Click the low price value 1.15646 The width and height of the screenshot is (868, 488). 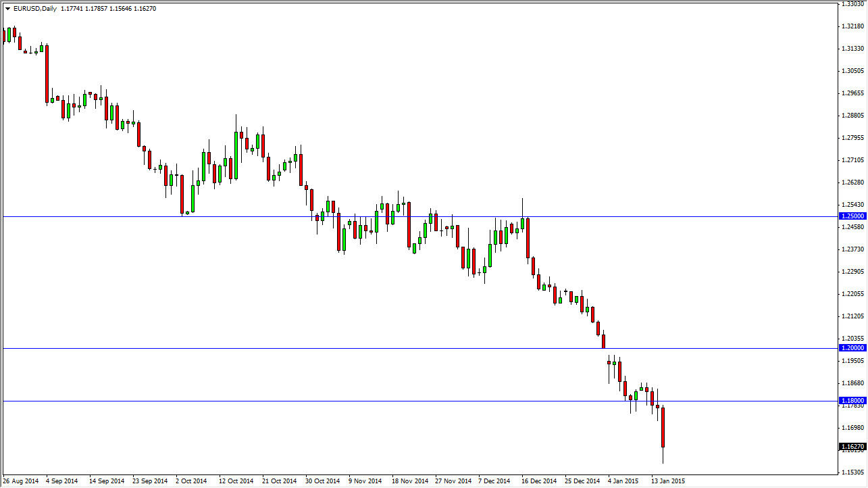[x=121, y=9]
